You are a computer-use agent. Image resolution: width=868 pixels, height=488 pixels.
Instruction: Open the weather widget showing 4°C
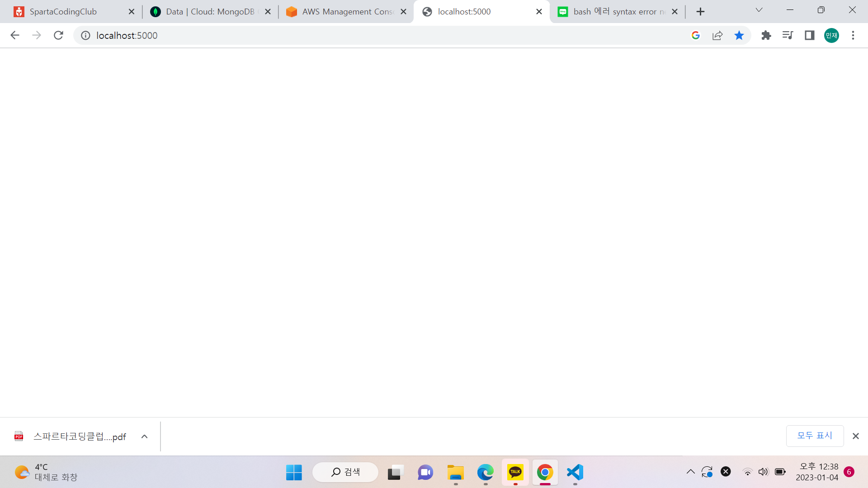point(46,472)
